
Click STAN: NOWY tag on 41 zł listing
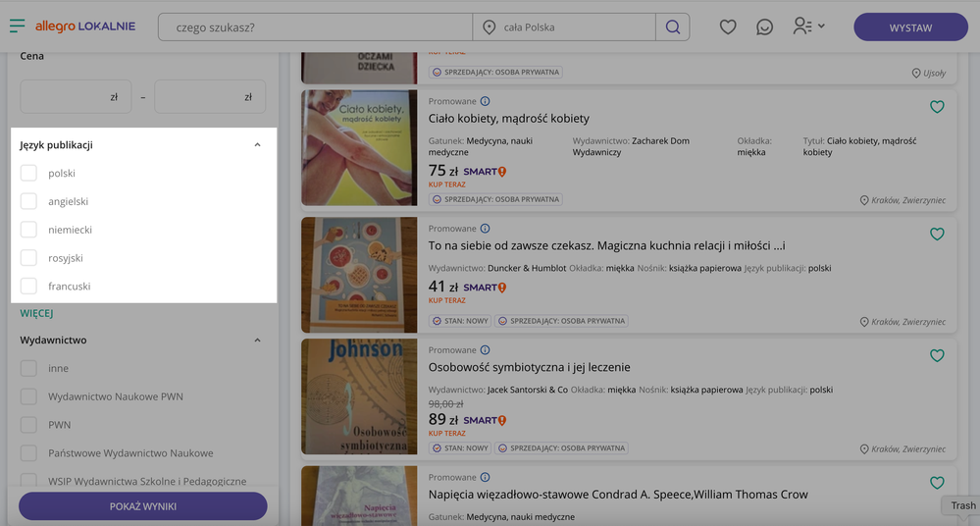click(460, 321)
